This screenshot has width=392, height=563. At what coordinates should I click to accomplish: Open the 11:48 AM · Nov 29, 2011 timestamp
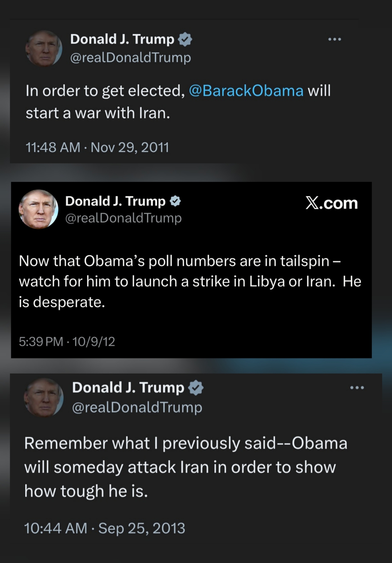tap(97, 147)
